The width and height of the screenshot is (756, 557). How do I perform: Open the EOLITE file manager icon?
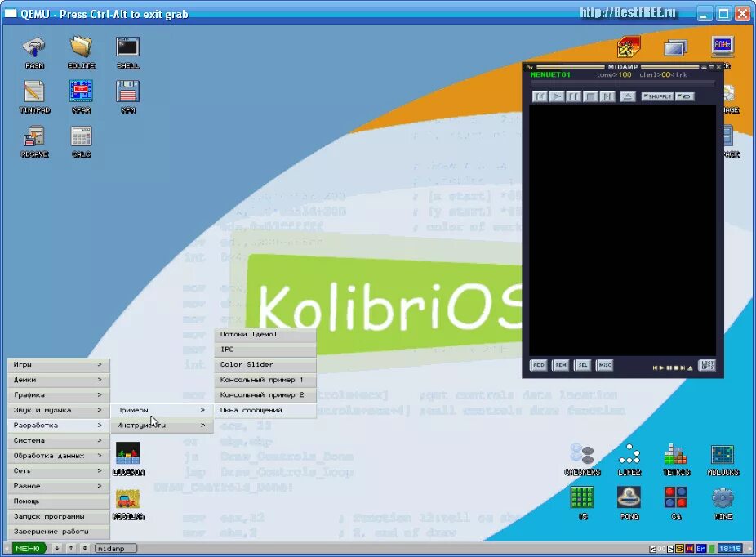click(81, 52)
